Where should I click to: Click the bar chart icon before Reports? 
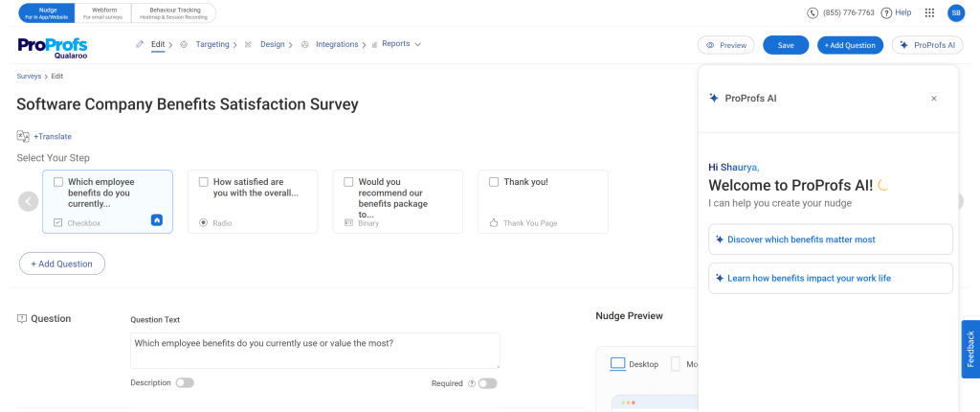(374, 44)
